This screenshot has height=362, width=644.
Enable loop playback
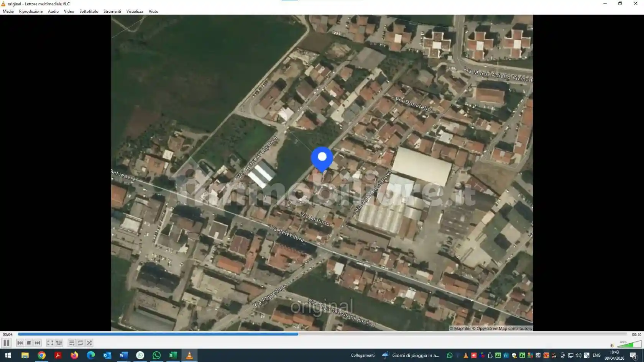pyautogui.click(x=80, y=343)
